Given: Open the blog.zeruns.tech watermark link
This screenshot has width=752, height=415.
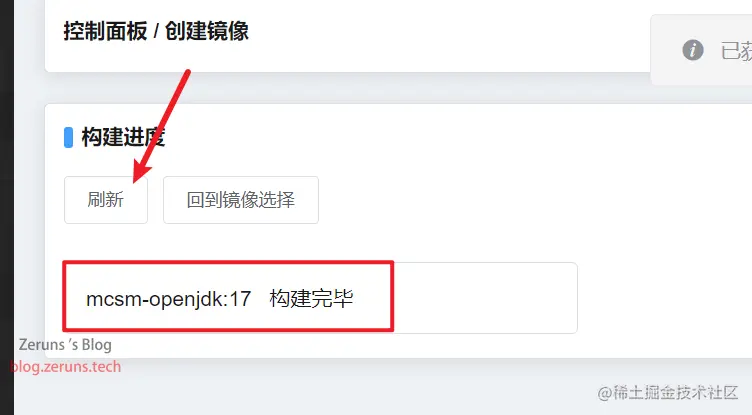Looking at the screenshot, I should 66,367.
